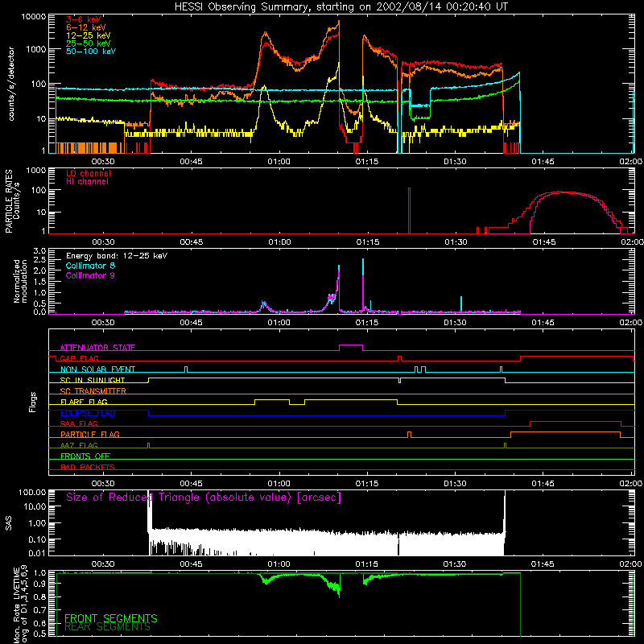Click the 3.0 tick on modulation axis
Viewport: 644px width, 644px height.
pos(39,250)
